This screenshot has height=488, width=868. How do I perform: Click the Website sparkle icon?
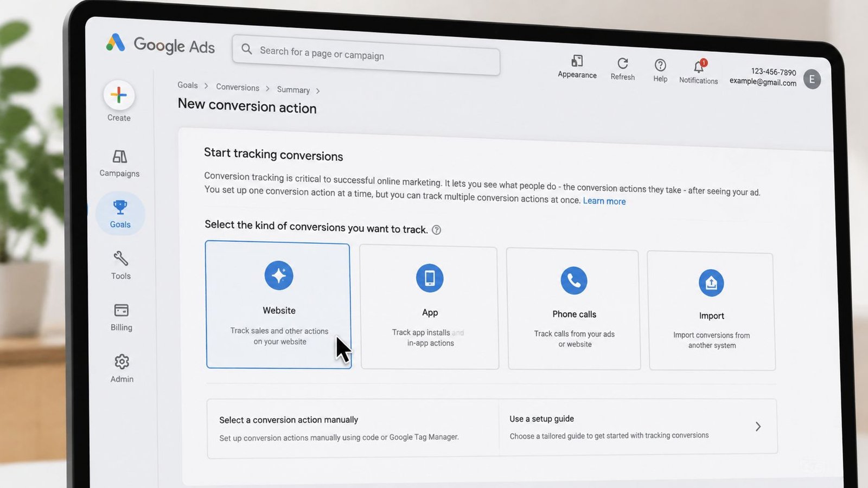pos(279,275)
